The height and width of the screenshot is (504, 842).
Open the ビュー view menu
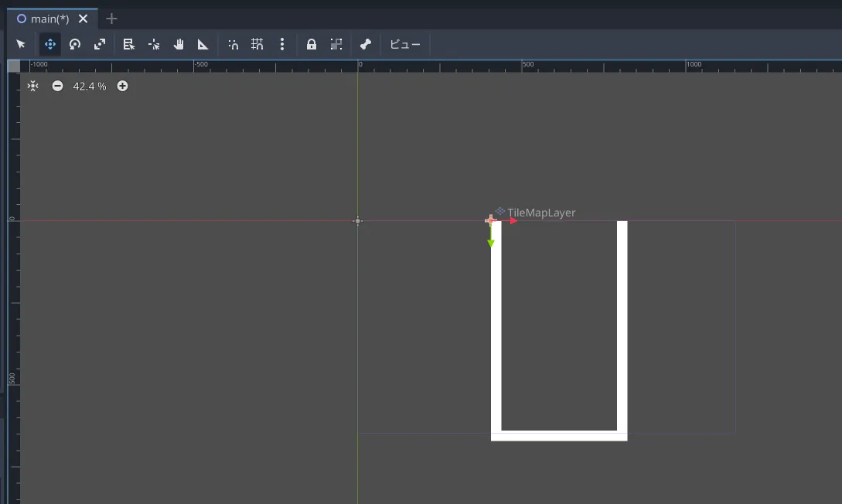[405, 45]
